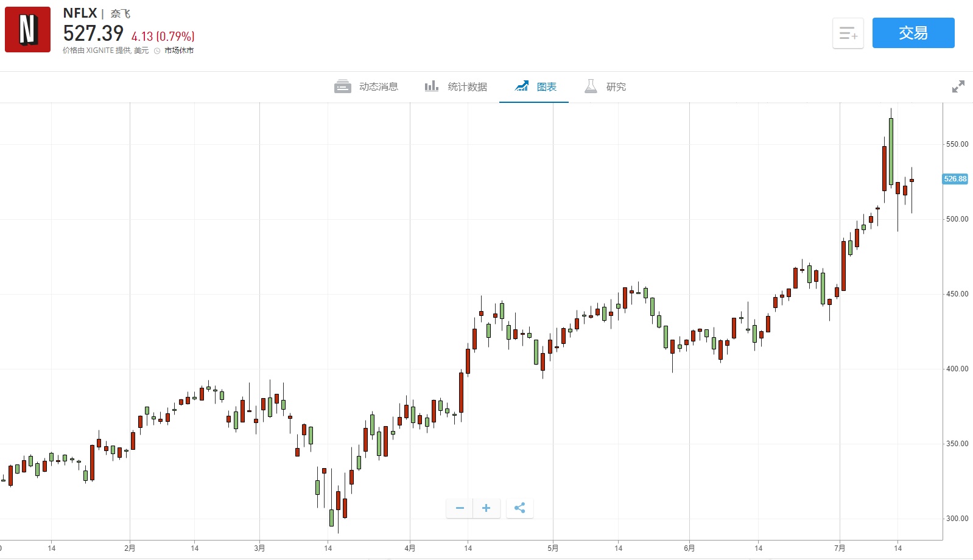Click the research flask icon

pos(591,86)
